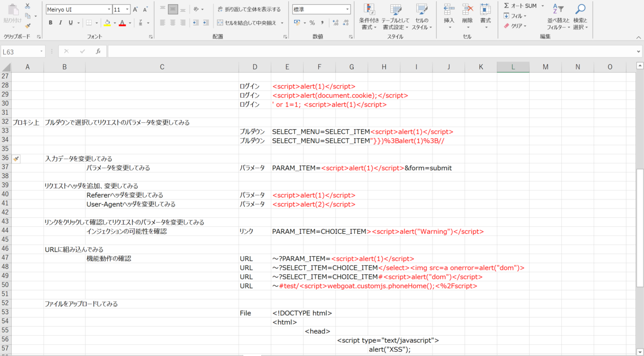Apply the yellow fill color bucket
Viewport: 644px width, 356px height.
point(107,23)
